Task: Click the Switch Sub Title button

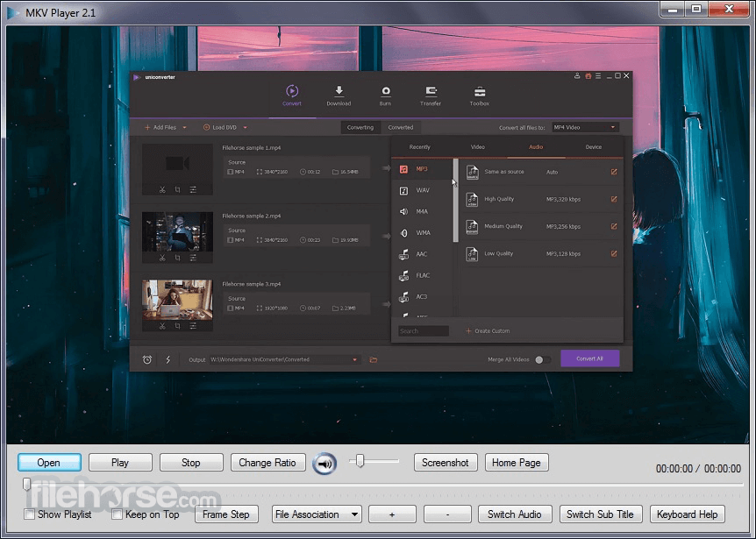Action: (x=600, y=514)
